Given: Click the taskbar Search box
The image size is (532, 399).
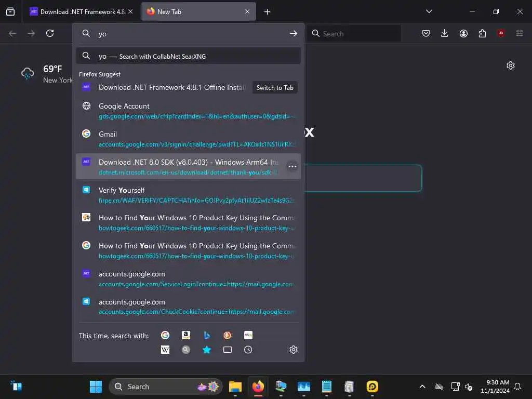Looking at the screenshot, I should (x=166, y=387).
